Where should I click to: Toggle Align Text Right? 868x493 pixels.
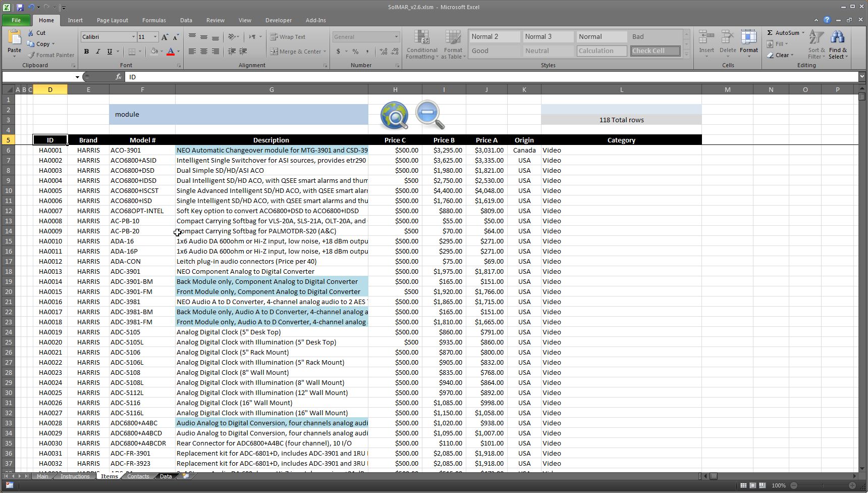(x=215, y=51)
